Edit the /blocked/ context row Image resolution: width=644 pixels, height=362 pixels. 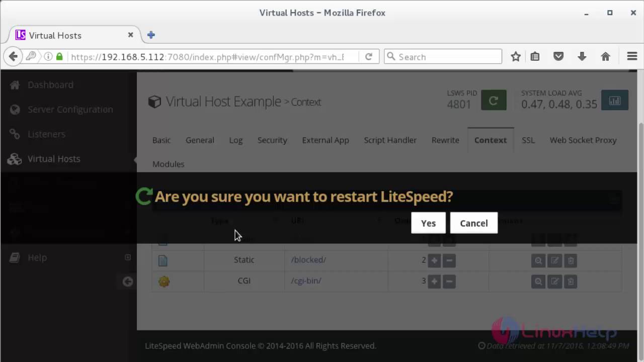pos(554,260)
